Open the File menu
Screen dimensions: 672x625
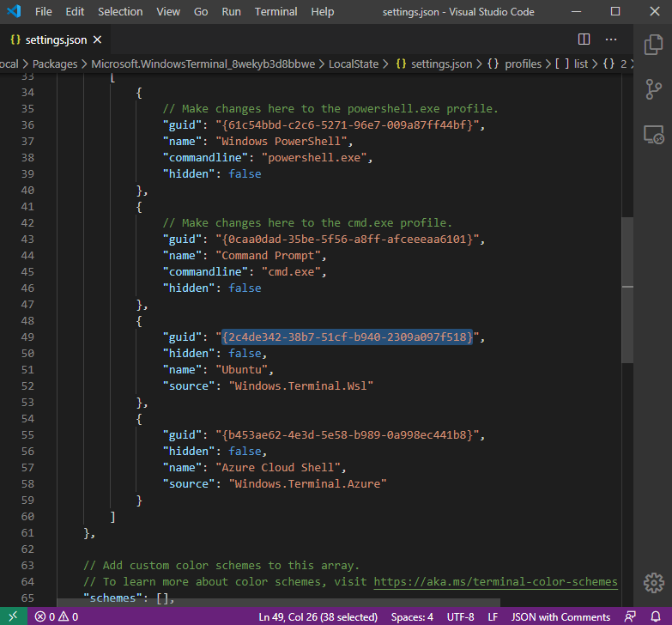[x=43, y=11]
